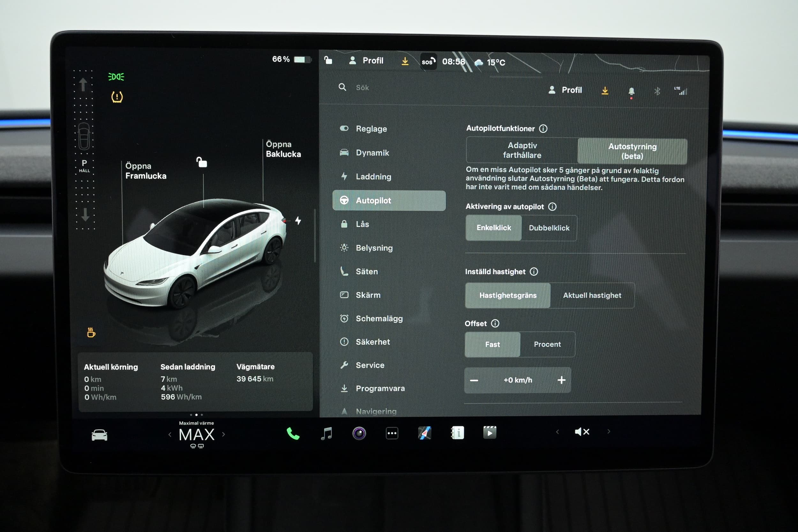Tap the car controls icon in bottom bar
The height and width of the screenshot is (532, 798).
pos(99,435)
